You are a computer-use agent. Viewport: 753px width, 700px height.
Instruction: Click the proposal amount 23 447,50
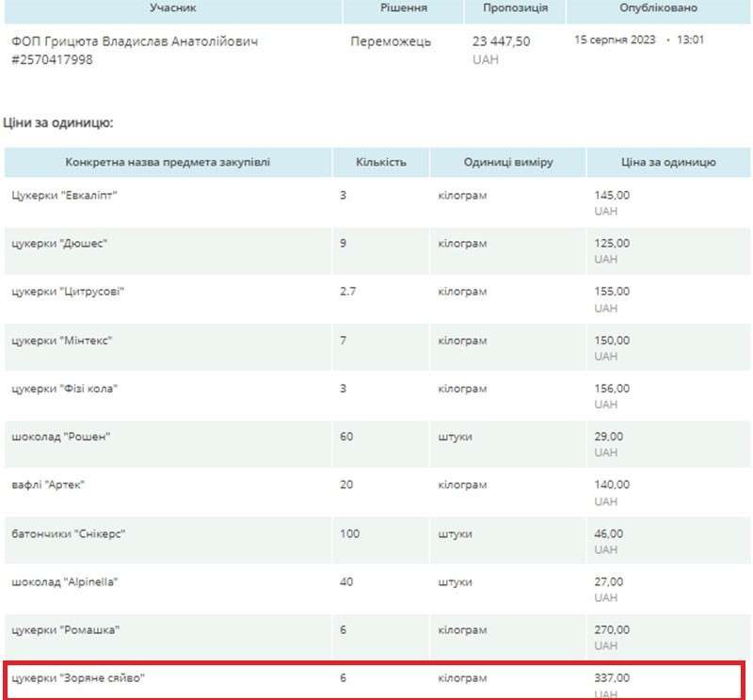click(501, 41)
